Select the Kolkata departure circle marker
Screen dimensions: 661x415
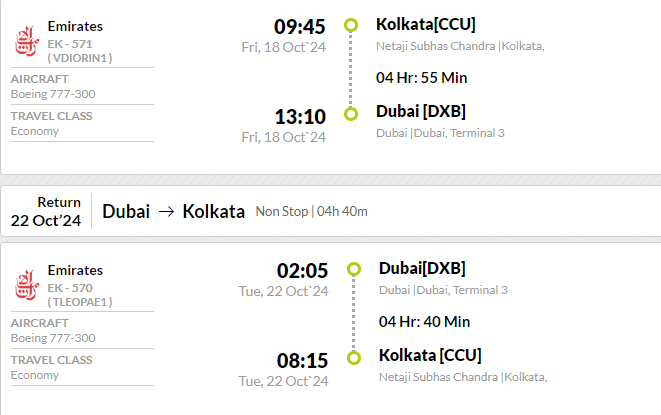351,25
